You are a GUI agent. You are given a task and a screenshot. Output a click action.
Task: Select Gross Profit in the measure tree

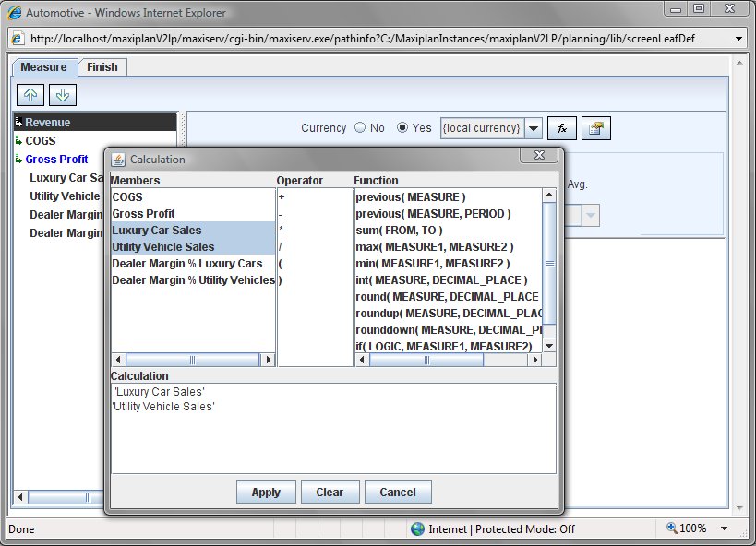tap(56, 160)
